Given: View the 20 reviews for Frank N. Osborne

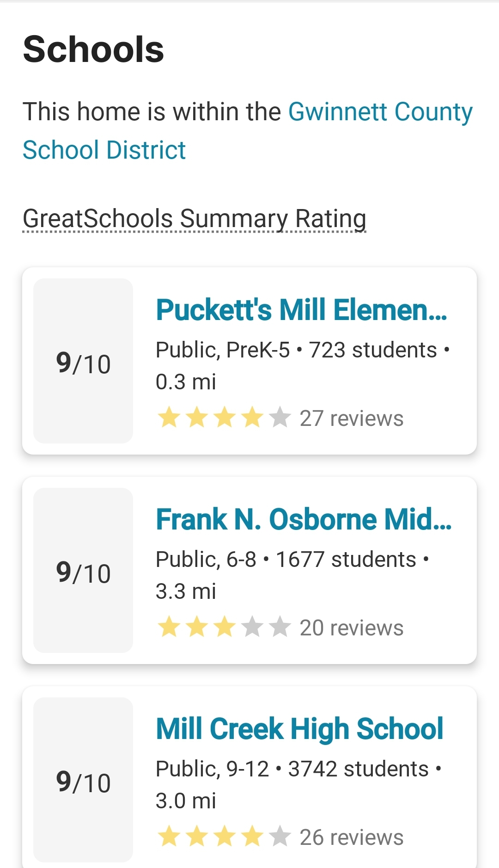Looking at the screenshot, I should pos(351,628).
